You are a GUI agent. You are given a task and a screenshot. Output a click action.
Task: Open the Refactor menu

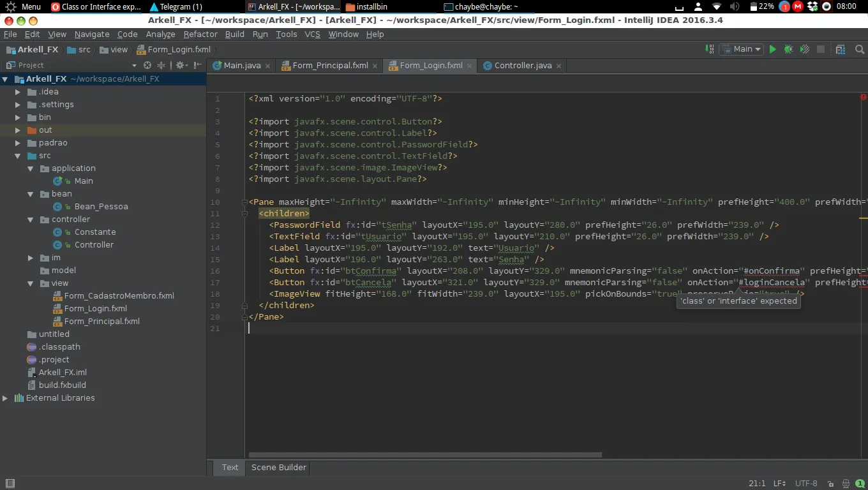(200, 34)
